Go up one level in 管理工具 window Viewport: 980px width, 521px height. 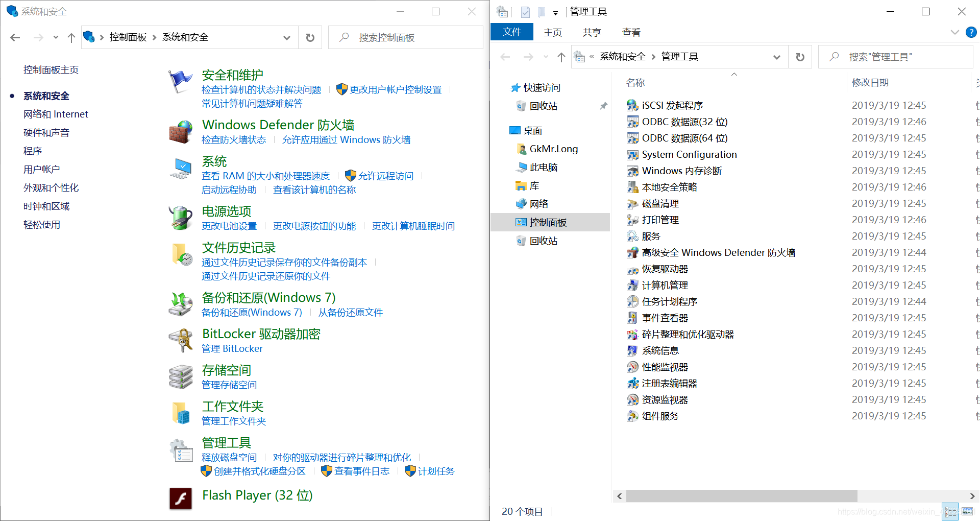561,57
